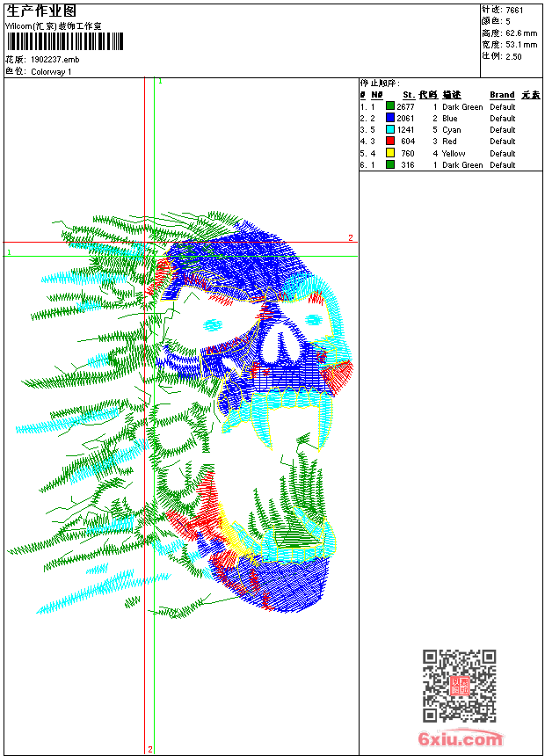Image resolution: width=545 pixels, height=756 pixels.
Task: Click the Blue description text
Action: pyautogui.click(x=450, y=118)
